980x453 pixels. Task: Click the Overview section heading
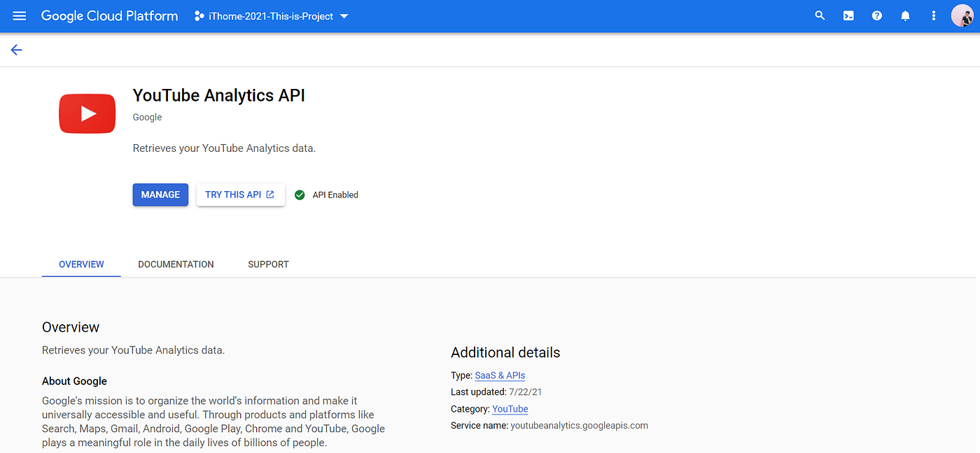71,327
